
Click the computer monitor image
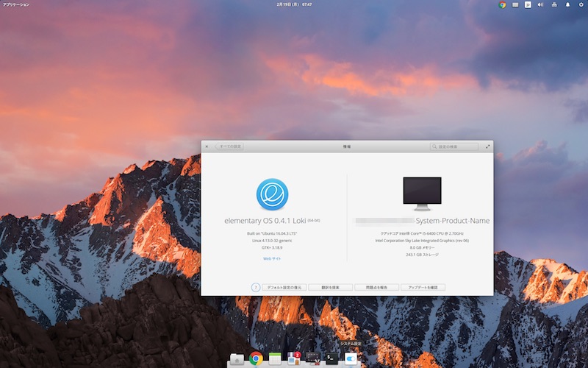click(x=422, y=194)
